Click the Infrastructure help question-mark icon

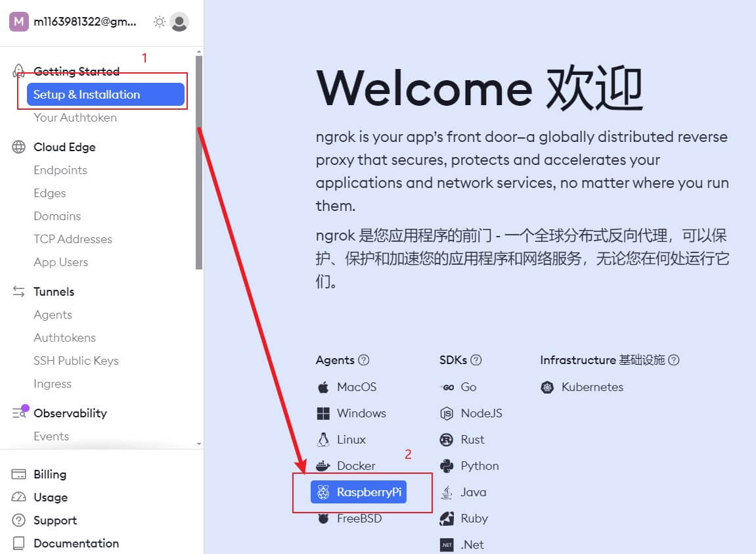point(673,360)
